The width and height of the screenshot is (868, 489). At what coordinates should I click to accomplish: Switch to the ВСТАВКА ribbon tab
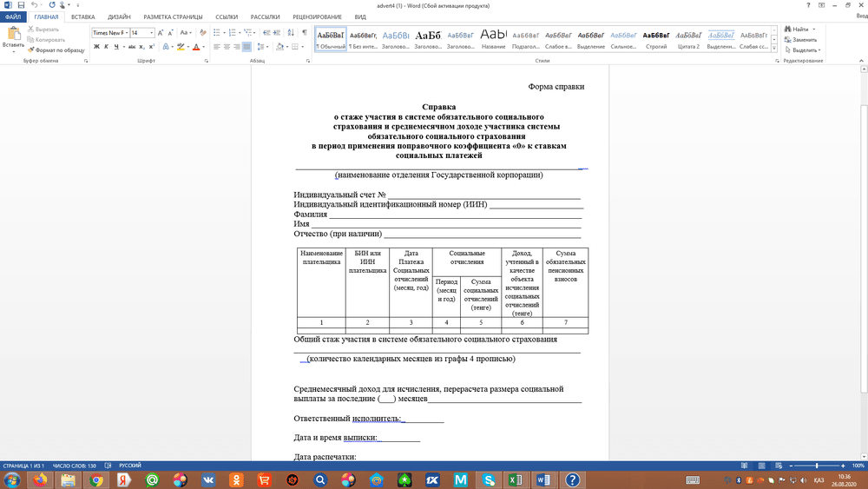(x=83, y=17)
